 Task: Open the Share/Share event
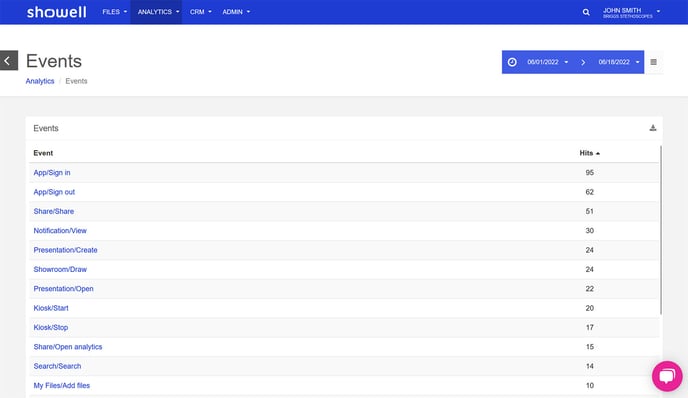pos(54,211)
